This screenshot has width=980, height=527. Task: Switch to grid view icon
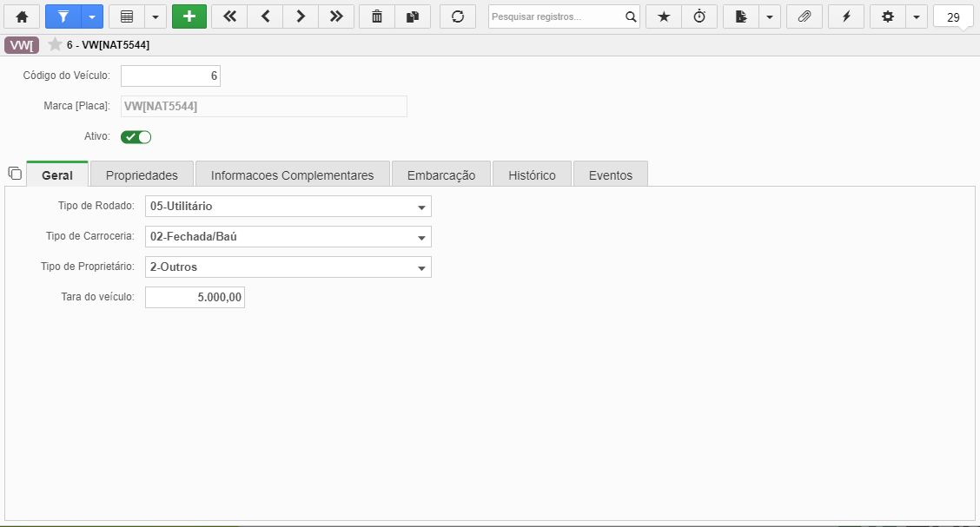(x=127, y=16)
